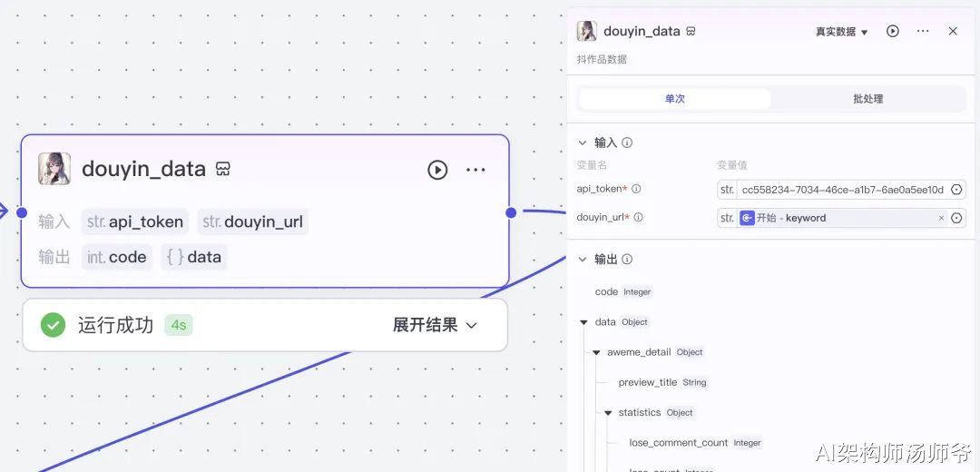Click the douyin_data title on canvas node
Image resolution: width=980 pixels, height=472 pixels.
click(143, 169)
